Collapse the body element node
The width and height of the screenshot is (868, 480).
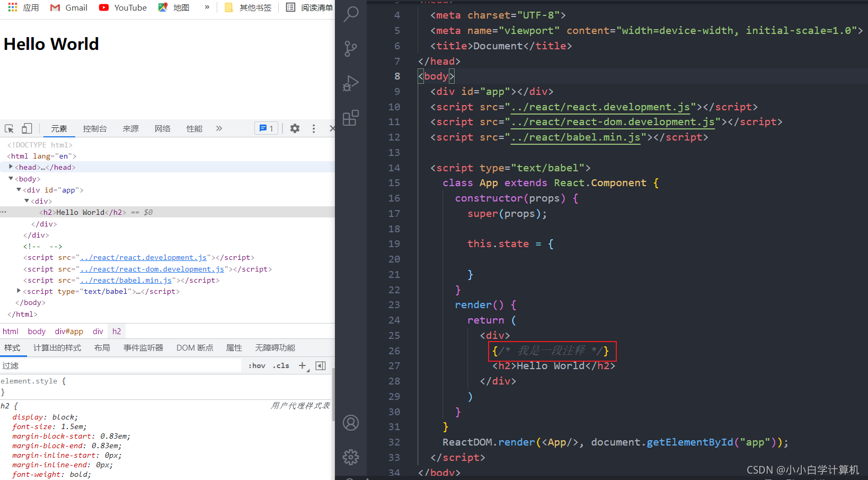(x=11, y=178)
